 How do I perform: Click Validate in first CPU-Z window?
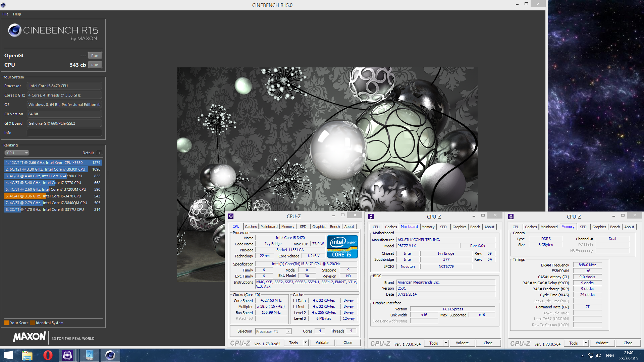point(322,343)
